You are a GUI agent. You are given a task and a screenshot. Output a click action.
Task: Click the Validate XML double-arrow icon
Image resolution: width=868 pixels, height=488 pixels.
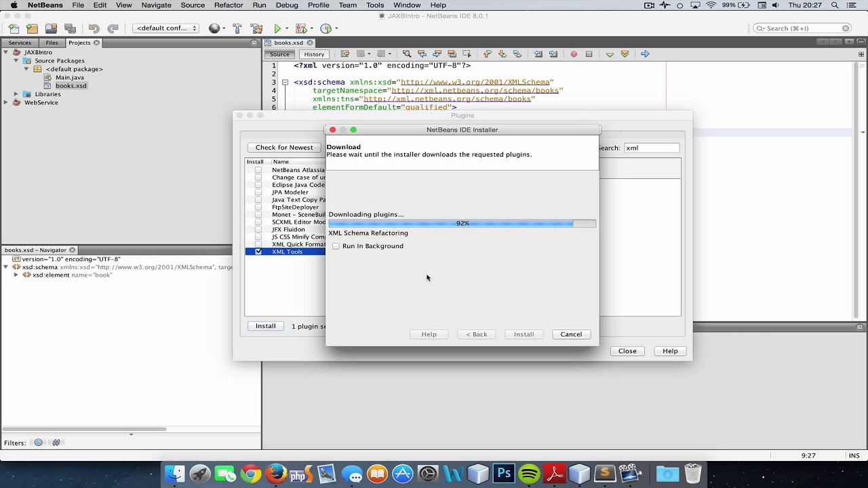(x=625, y=54)
